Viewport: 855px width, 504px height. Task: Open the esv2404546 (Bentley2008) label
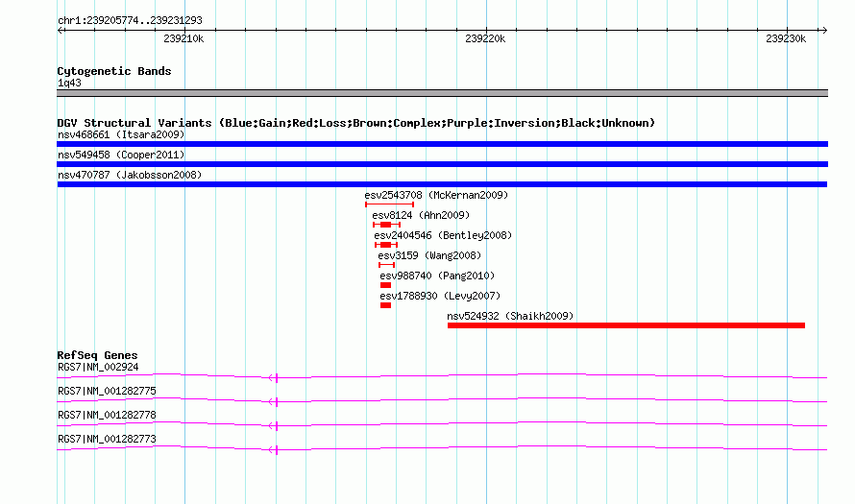[443, 235]
